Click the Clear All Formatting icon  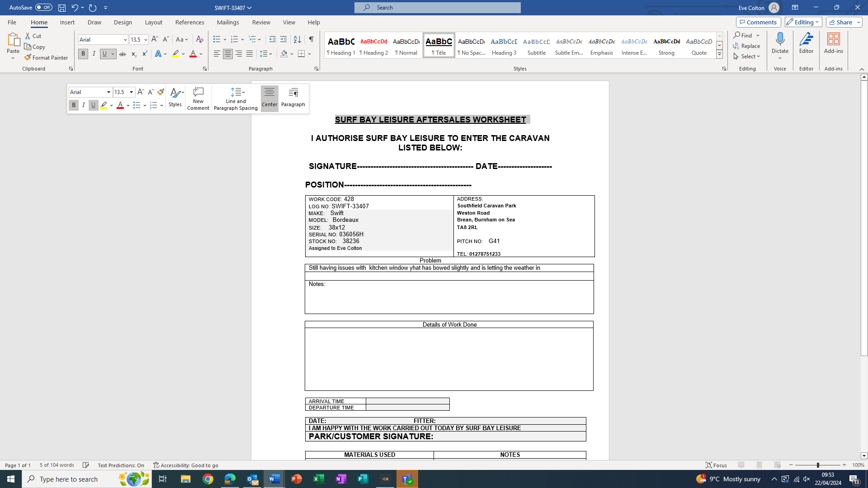pyautogui.click(x=199, y=40)
